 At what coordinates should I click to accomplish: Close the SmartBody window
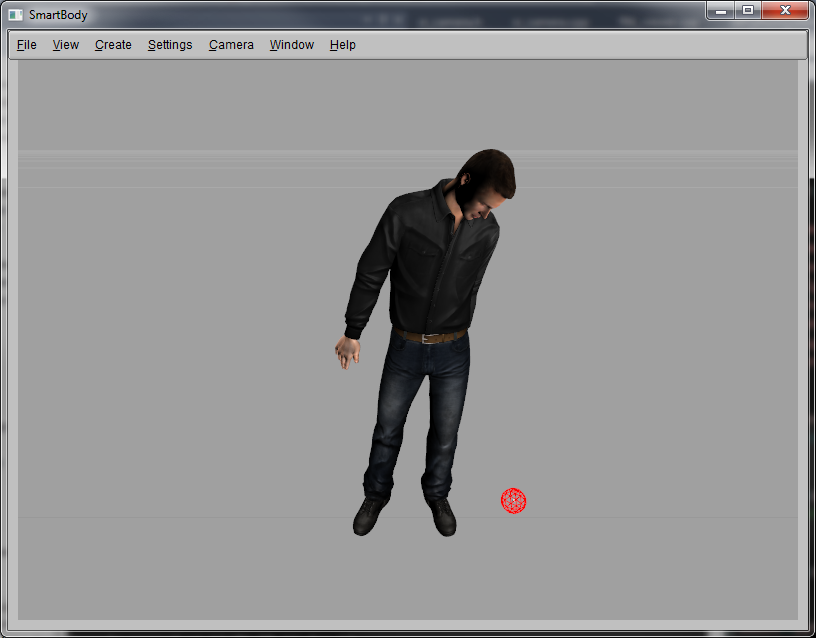(x=785, y=11)
